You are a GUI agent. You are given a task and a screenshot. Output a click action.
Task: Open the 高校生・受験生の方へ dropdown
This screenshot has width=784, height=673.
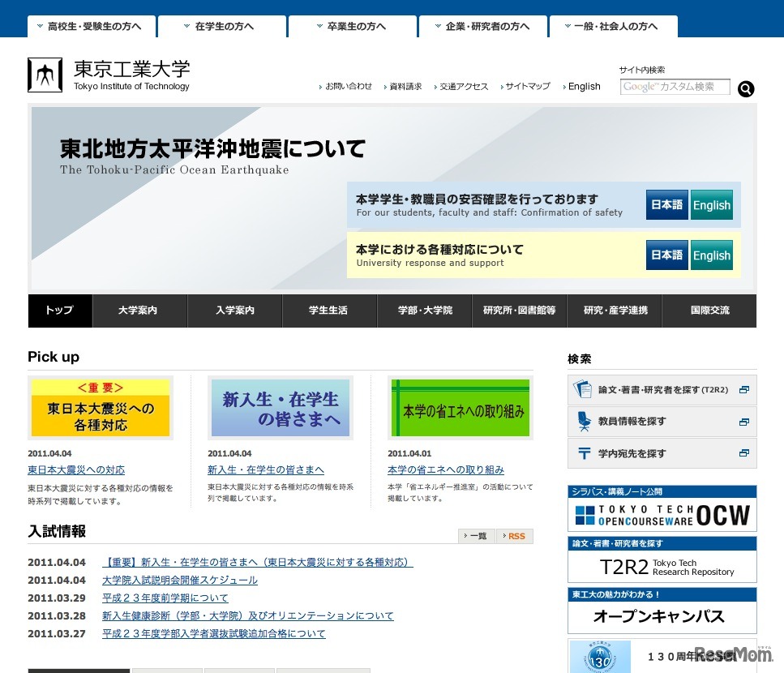click(x=91, y=25)
